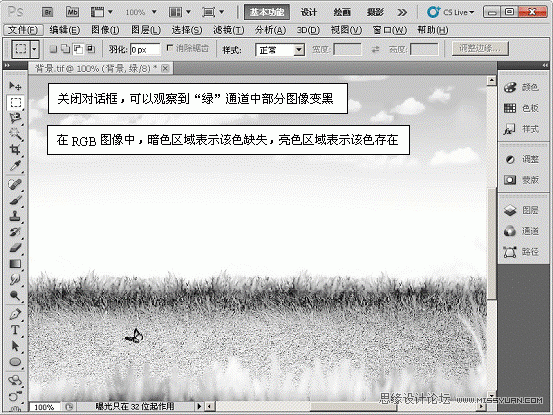Screen dimensions: 553x415
Task: Select the Pen tool
Action: (15, 314)
